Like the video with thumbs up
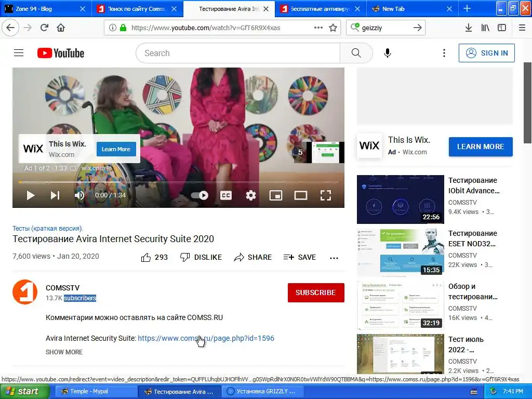This screenshot has height=399, width=532. point(154,258)
